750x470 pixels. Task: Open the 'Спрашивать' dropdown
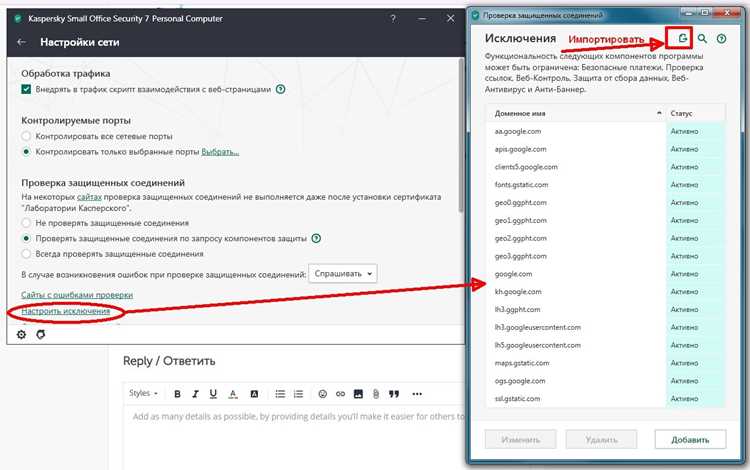(x=343, y=273)
